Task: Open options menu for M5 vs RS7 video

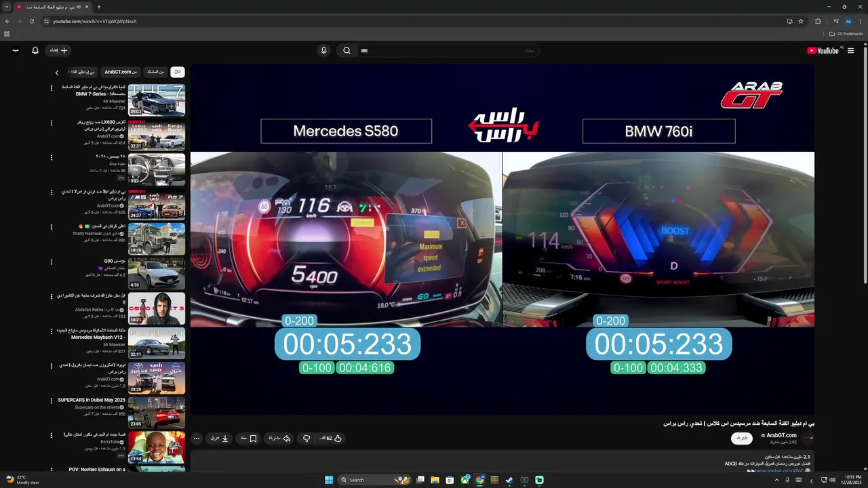Action: [52, 192]
